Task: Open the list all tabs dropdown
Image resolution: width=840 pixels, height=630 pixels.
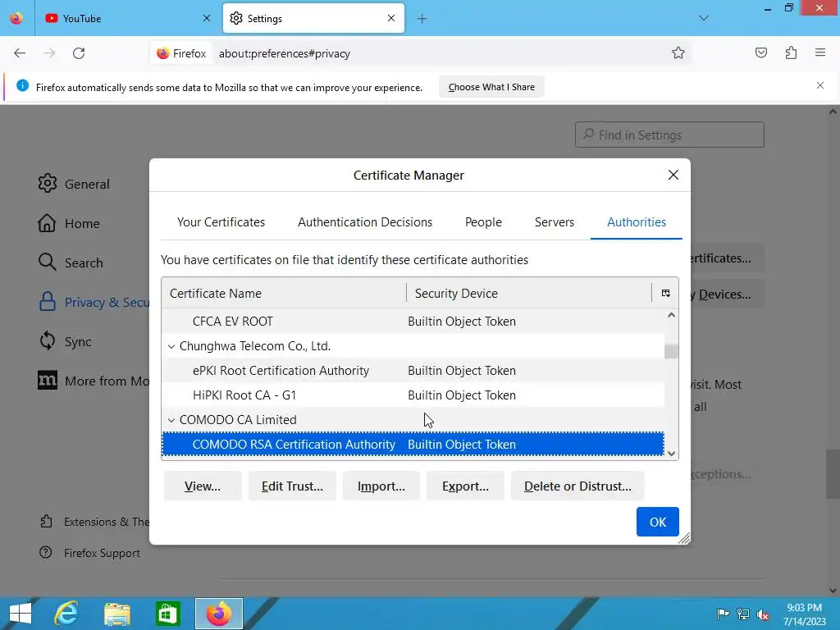Action: 703,18
